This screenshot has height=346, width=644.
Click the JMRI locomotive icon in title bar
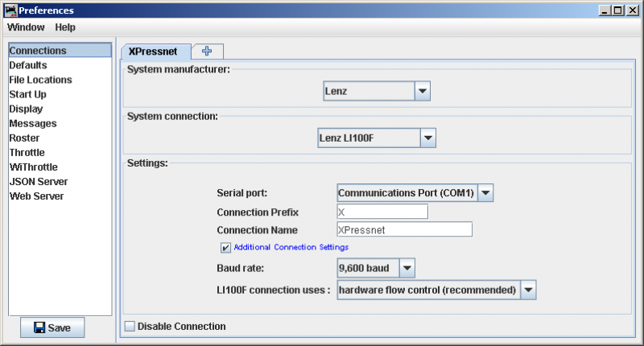click(10, 10)
